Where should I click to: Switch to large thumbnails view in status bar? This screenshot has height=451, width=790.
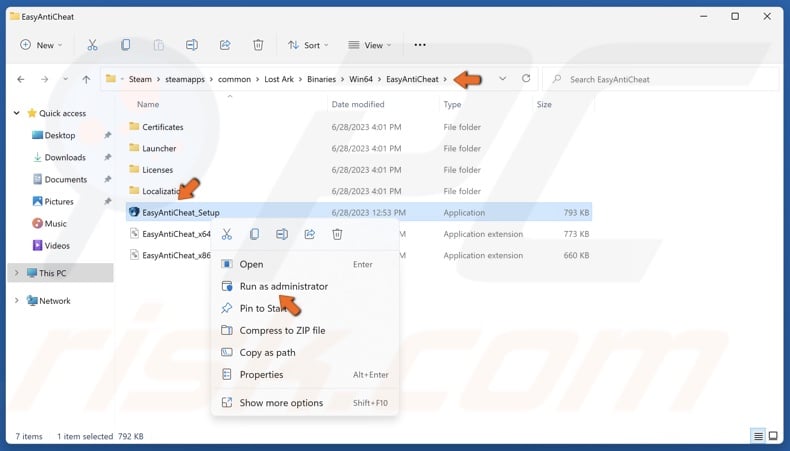(773, 436)
